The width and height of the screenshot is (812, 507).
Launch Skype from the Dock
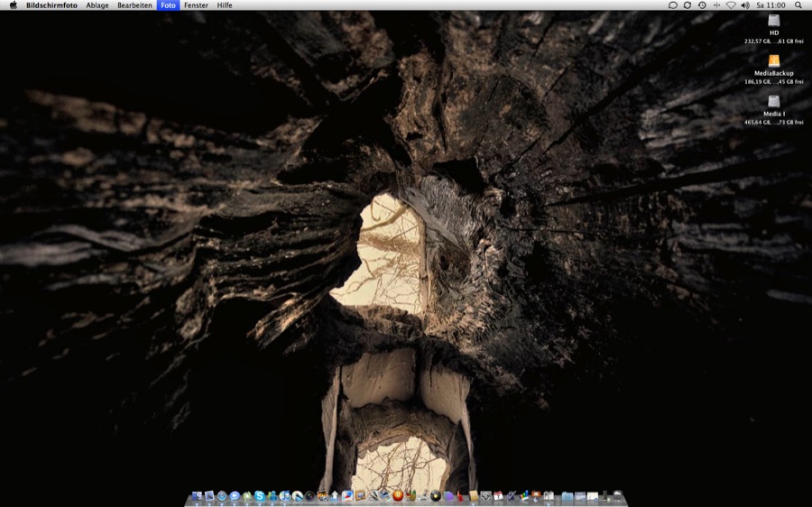click(260, 496)
